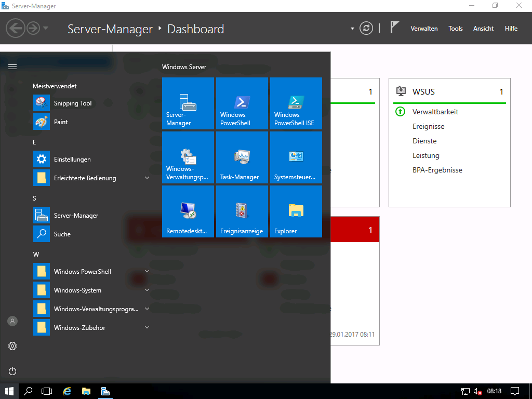Click Dienste in WSUS tile
Screen dimensions: 532x399
pos(424,141)
